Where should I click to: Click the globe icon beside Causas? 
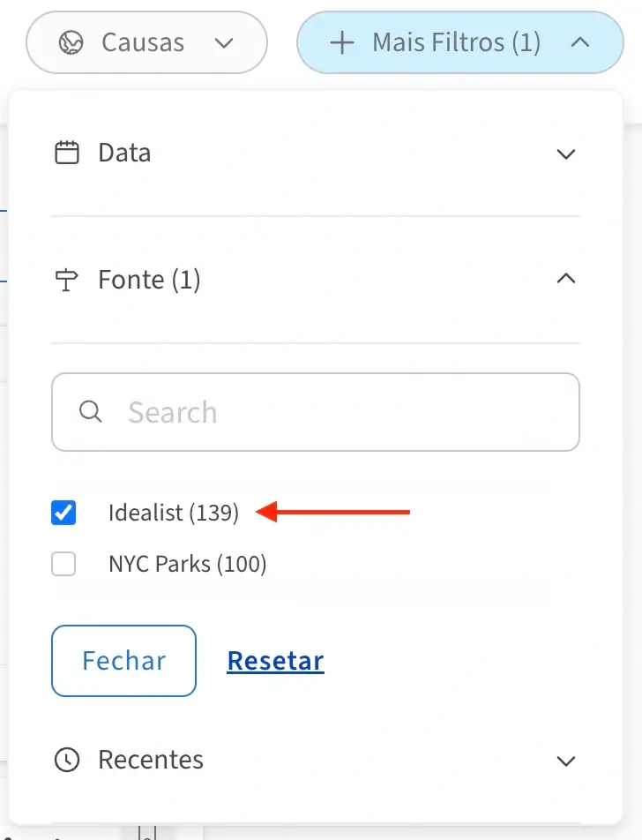point(71,42)
